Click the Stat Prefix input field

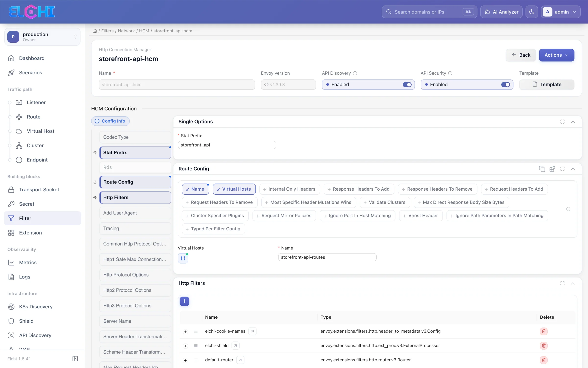tap(227, 145)
